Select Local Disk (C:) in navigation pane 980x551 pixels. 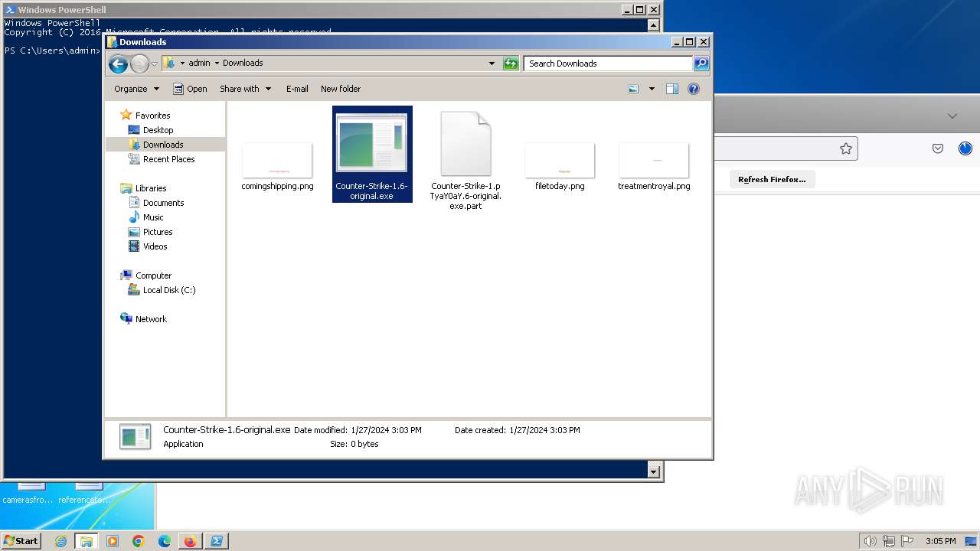coord(162,290)
